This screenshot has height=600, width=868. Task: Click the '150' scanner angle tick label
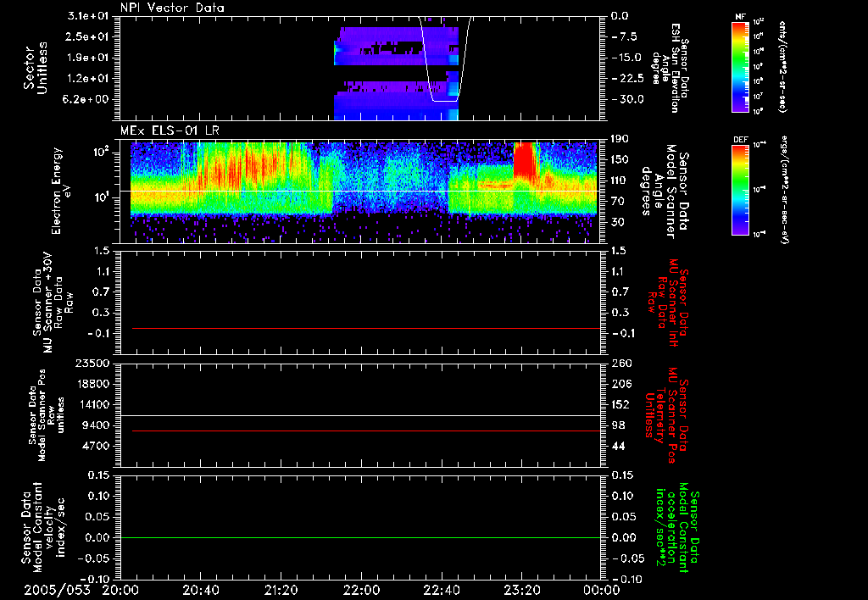click(620, 160)
